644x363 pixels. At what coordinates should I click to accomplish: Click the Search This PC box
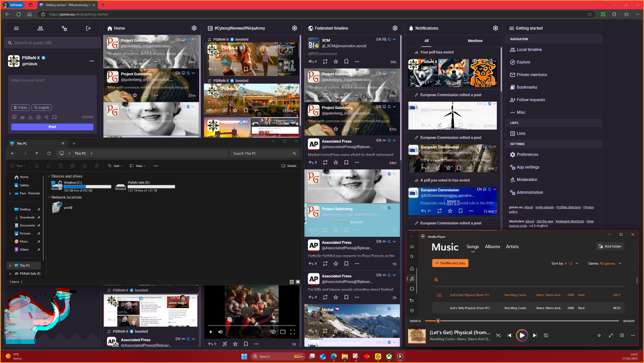point(265,153)
